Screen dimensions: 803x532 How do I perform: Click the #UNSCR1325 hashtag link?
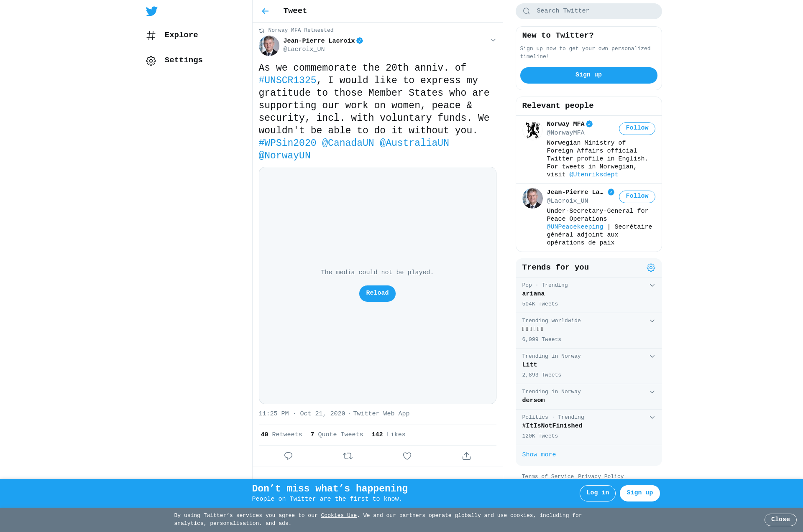pos(287,80)
